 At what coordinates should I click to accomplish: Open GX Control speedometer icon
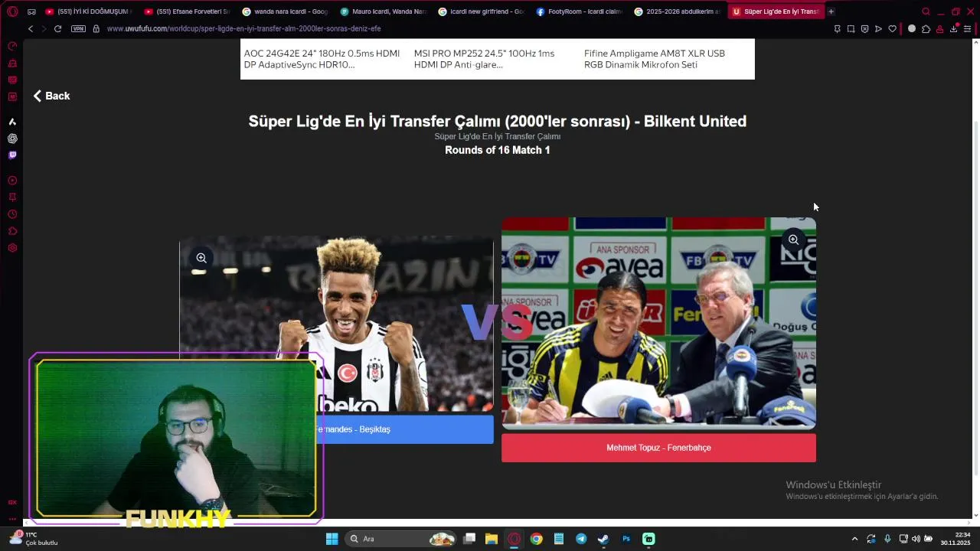click(x=12, y=46)
